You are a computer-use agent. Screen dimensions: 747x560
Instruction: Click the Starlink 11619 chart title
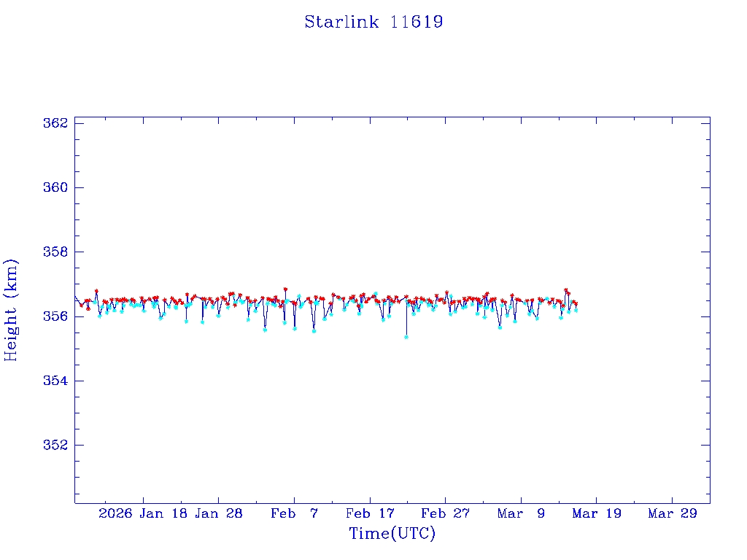pyautogui.click(x=373, y=22)
